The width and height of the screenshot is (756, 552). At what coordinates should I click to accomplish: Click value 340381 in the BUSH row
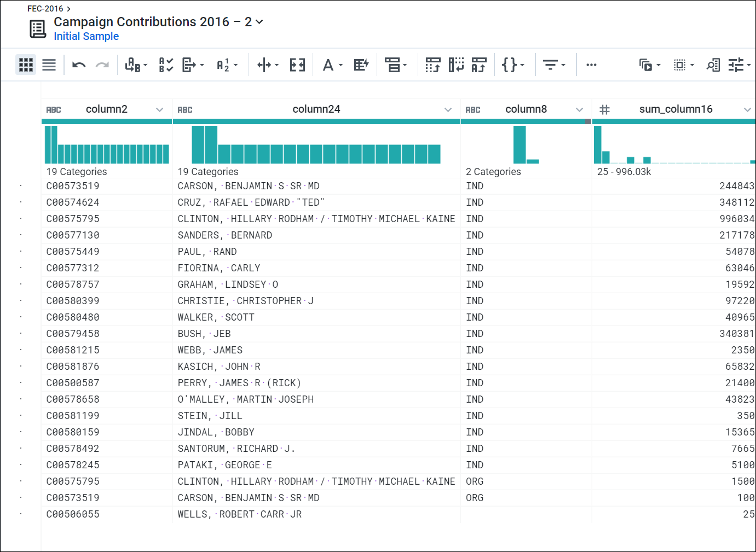click(737, 334)
